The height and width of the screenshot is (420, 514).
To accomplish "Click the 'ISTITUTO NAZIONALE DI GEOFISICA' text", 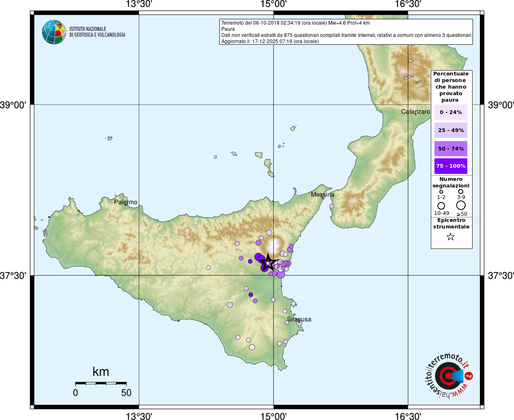I will pos(97,32).
